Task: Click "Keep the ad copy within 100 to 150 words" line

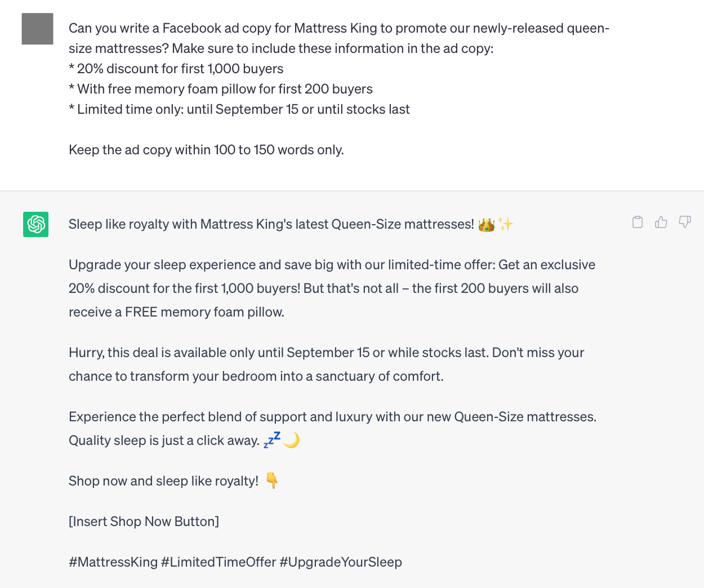Action: (206, 150)
